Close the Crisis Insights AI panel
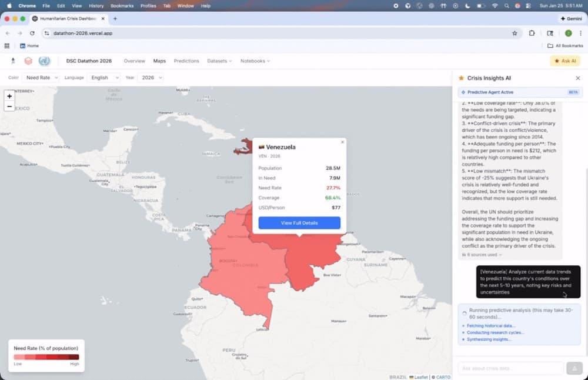Screen dimensions: 588x380 tap(577, 78)
